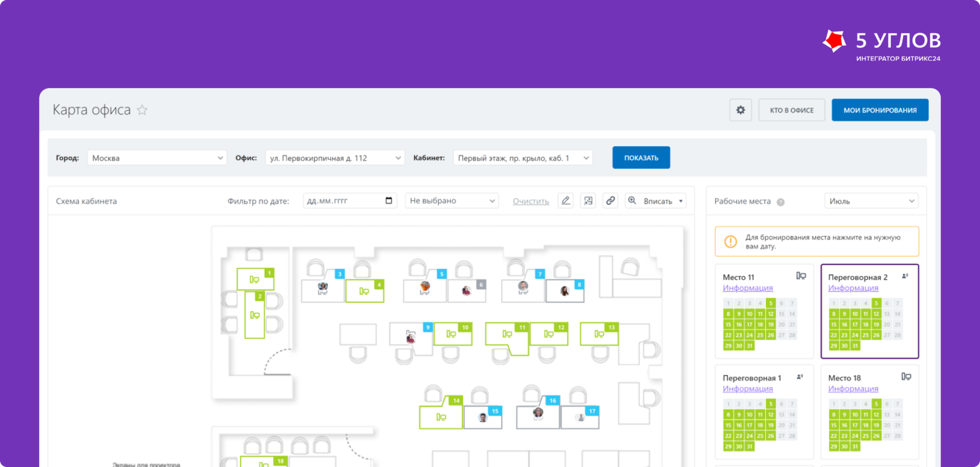Open the calendar picker in date filter
This screenshot has height=467, width=980.
[x=389, y=201]
